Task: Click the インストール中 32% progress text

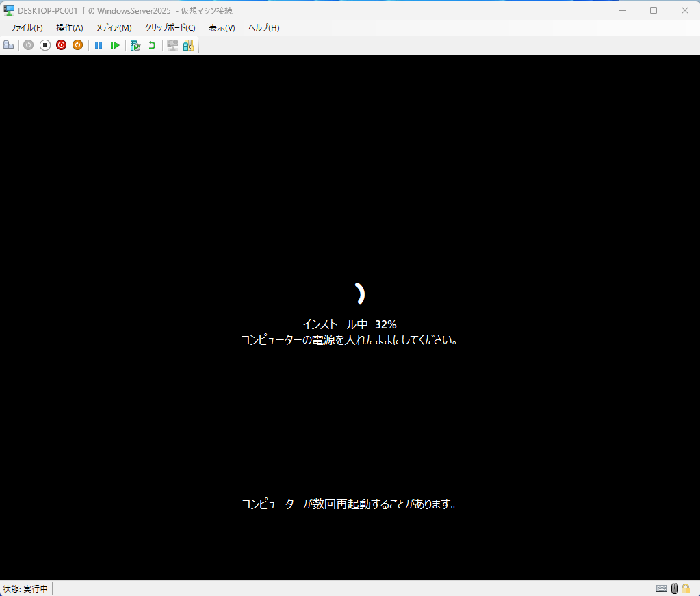Action: tap(350, 324)
